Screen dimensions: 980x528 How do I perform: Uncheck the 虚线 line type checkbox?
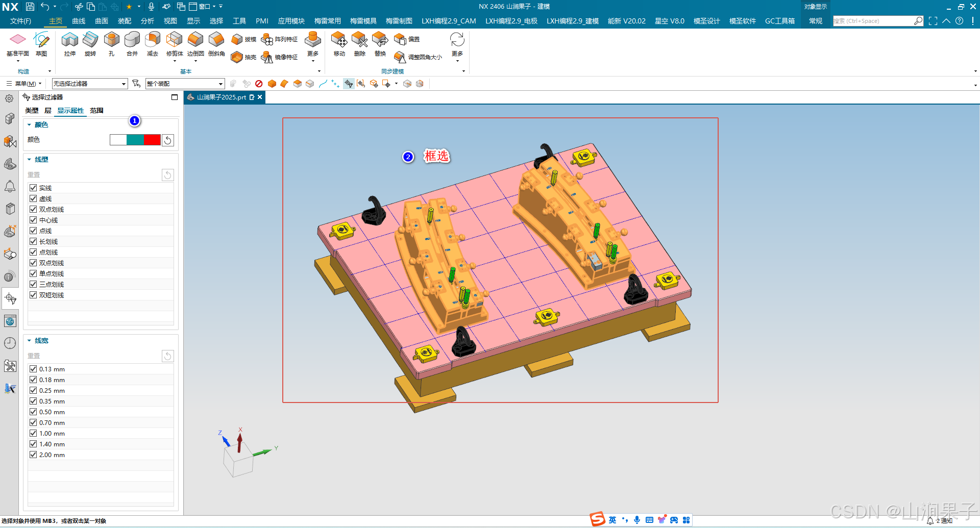click(33, 198)
